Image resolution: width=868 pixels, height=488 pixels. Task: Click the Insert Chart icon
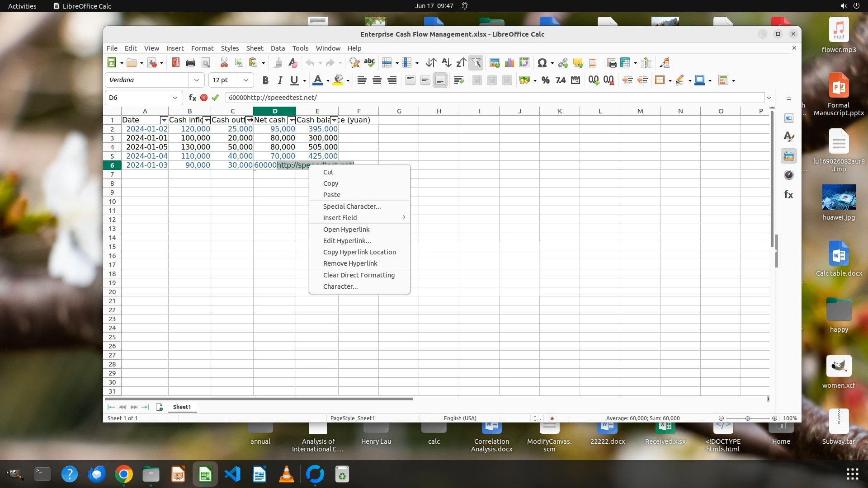[509, 63]
